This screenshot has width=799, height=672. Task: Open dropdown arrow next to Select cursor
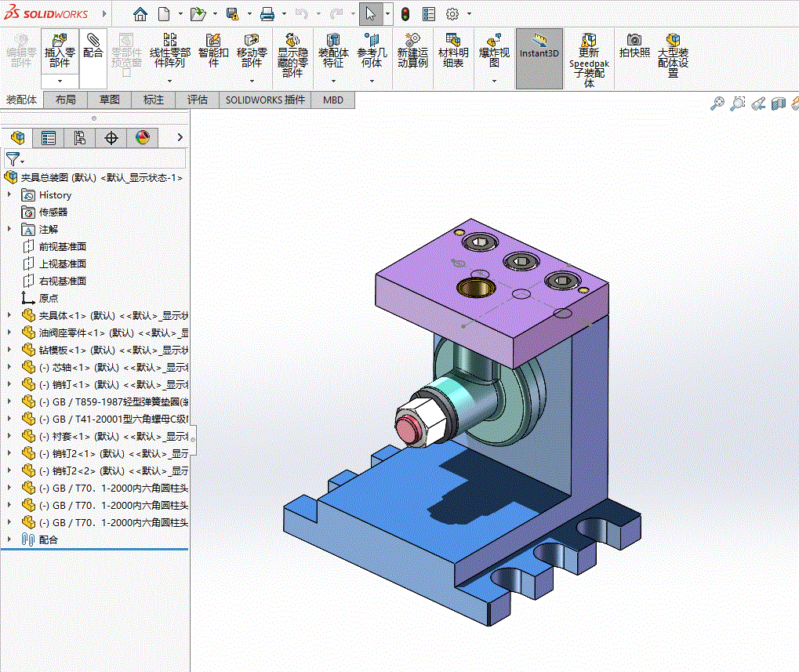(x=388, y=14)
